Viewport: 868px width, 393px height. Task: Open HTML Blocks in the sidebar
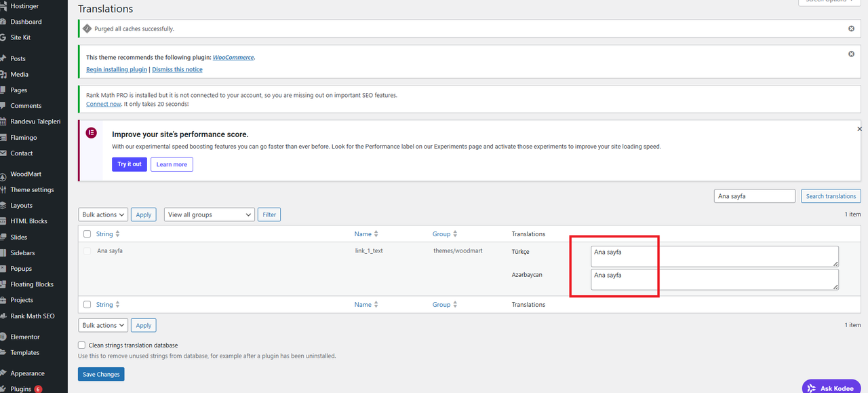(28, 221)
